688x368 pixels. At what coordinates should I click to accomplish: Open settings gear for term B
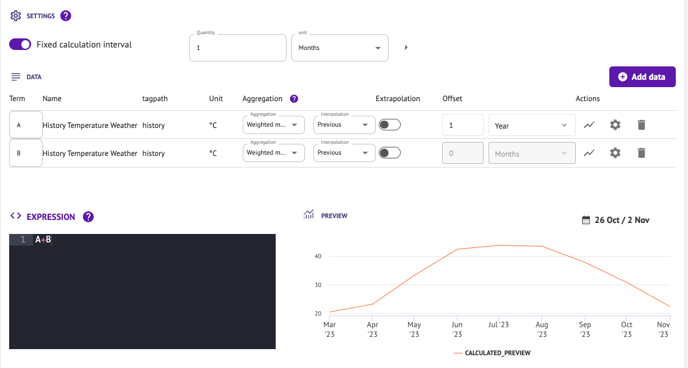tap(615, 153)
